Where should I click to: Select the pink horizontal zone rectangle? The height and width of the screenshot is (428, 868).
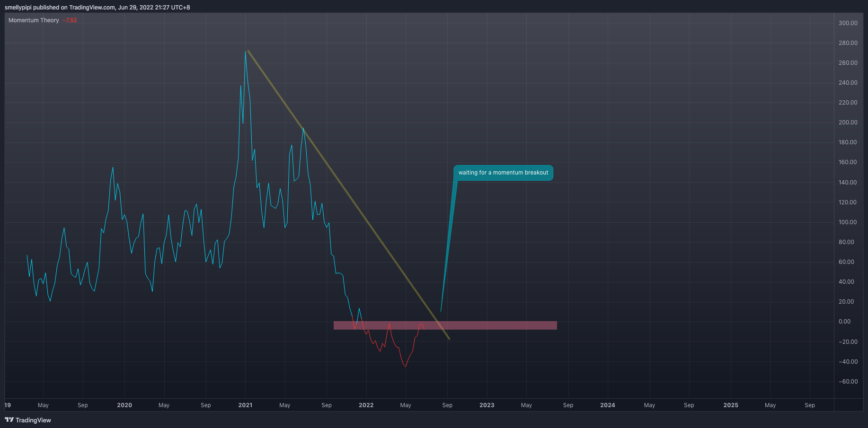coord(445,325)
